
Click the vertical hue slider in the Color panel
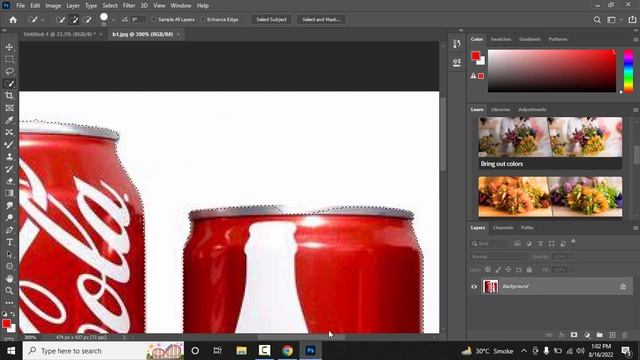pyautogui.click(x=629, y=71)
